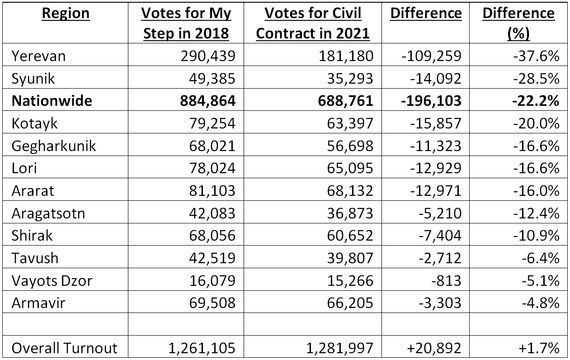Click the Gegharkunik row label

[x=53, y=146]
